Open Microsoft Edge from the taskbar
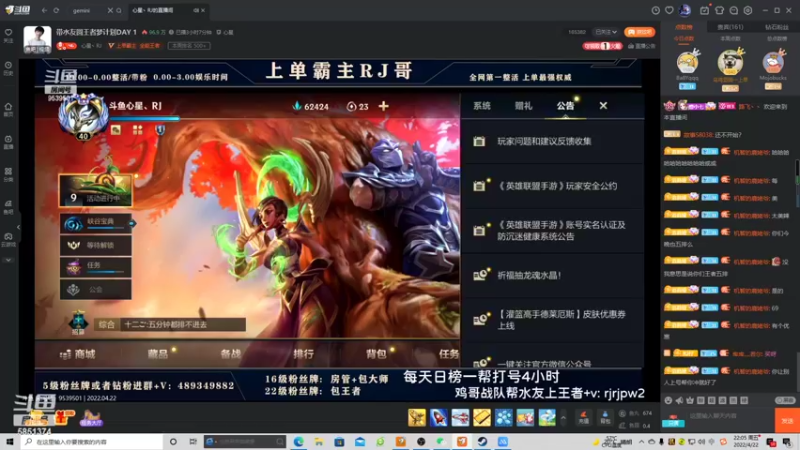 click(298, 442)
